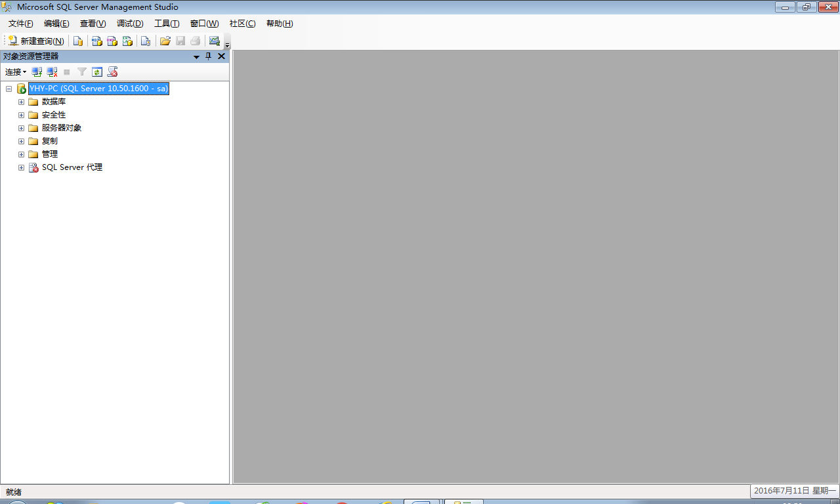Open the 窗口(W) menu
840x504 pixels.
[205, 24]
